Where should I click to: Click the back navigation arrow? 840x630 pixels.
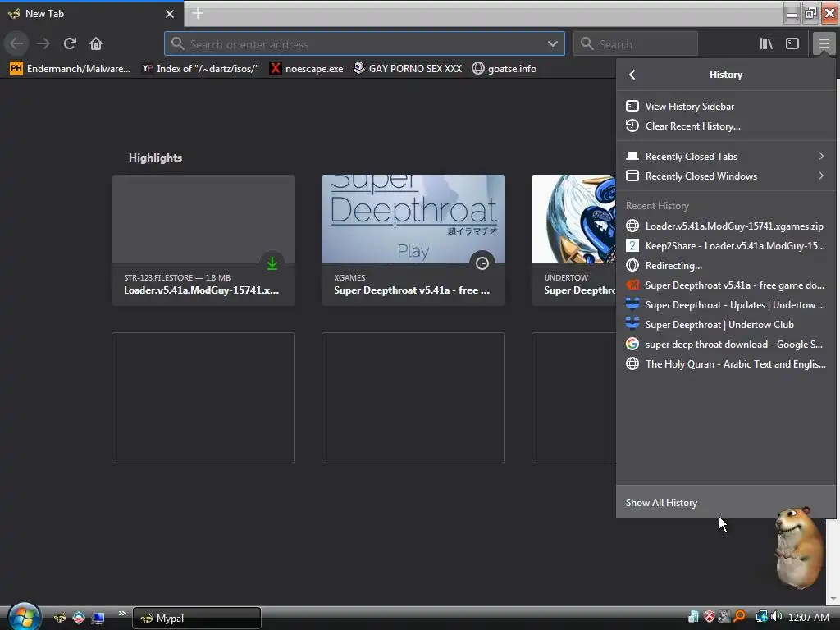point(16,43)
